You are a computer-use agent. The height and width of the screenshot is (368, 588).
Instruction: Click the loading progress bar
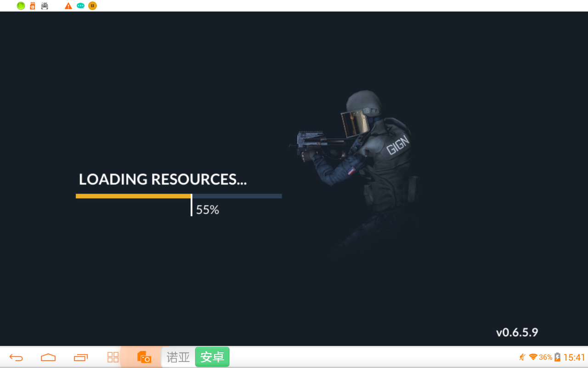[179, 196]
